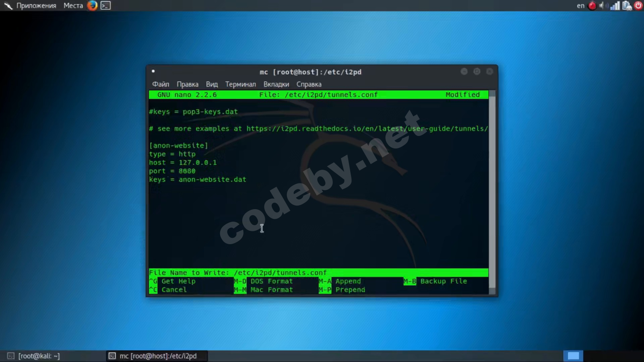The image size is (644, 362).
Task: Click the 'keys = anon-website.dat' line
Action: (x=198, y=179)
